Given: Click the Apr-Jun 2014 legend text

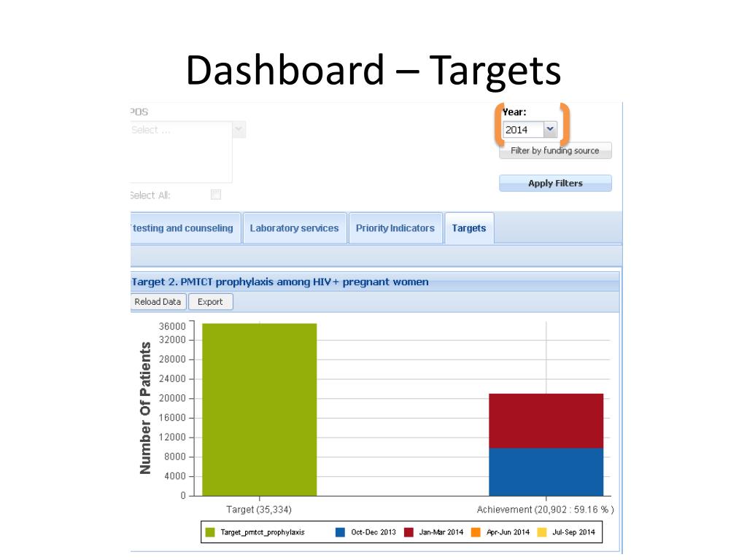Looking at the screenshot, I should 508,532.
